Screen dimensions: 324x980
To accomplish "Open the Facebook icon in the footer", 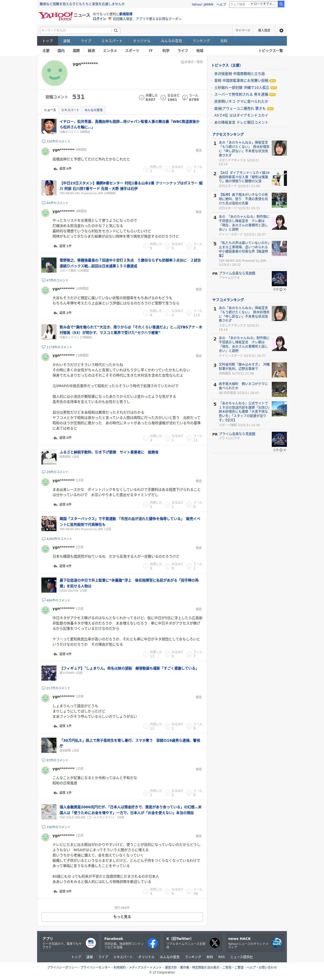I will 153,943.
